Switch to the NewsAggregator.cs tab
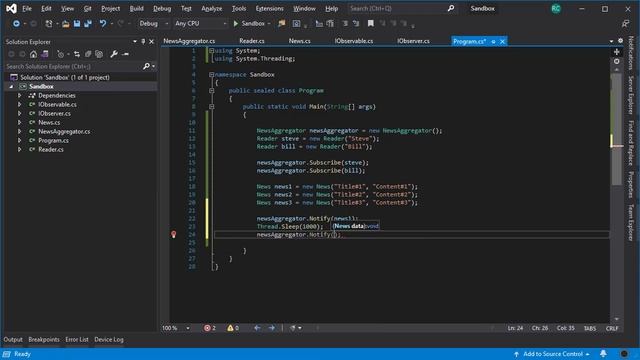The height and width of the screenshot is (360, 640). pos(189,41)
